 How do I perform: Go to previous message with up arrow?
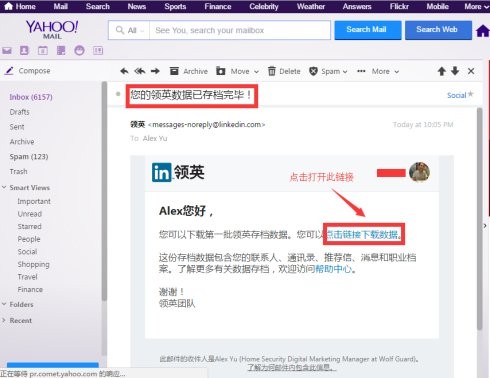tap(442, 71)
